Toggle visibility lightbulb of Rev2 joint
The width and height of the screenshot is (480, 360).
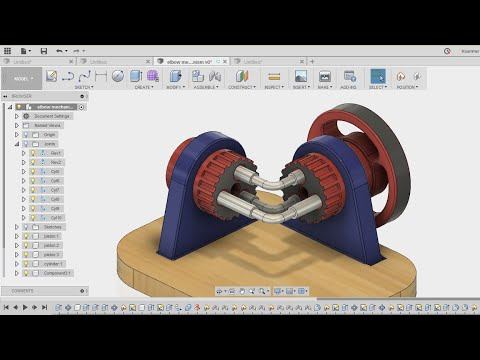[x=33, y=162]
